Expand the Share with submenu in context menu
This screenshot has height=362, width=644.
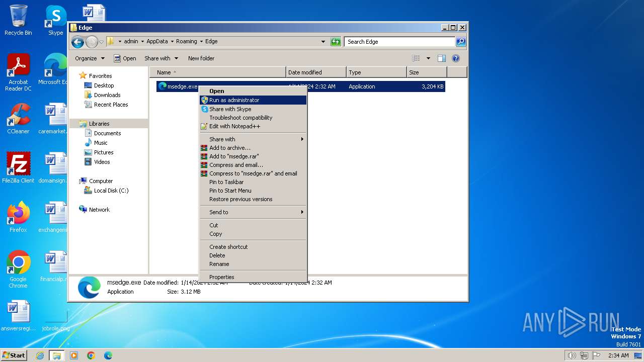pos(253,139)
